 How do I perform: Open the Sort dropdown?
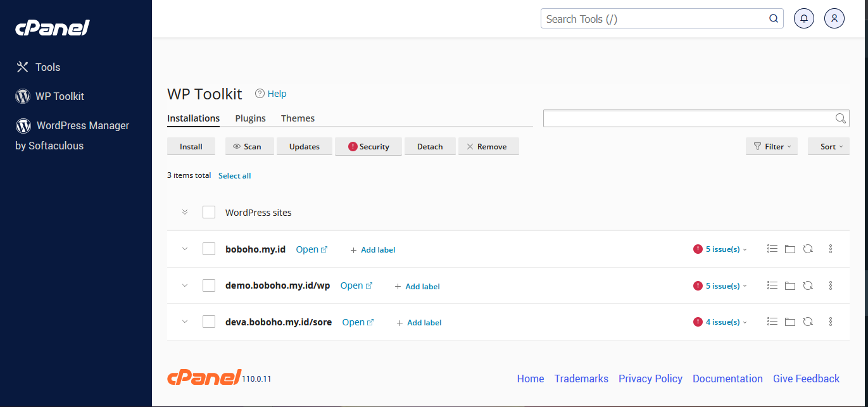tap(829, 146)
